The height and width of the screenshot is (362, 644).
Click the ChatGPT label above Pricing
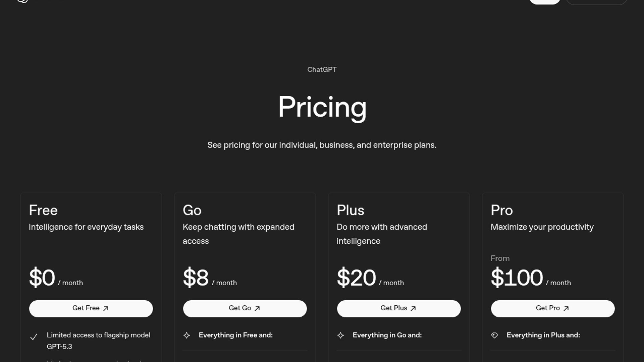point(322,70)
